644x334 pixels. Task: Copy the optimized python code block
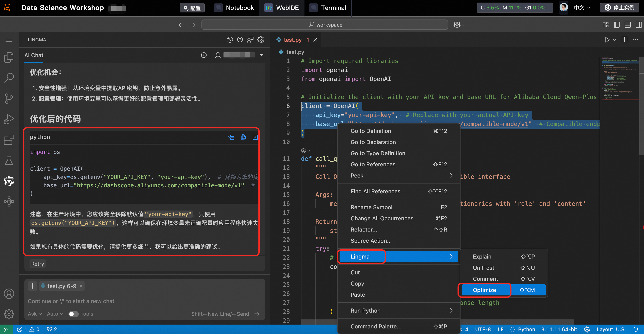[243, 137]
